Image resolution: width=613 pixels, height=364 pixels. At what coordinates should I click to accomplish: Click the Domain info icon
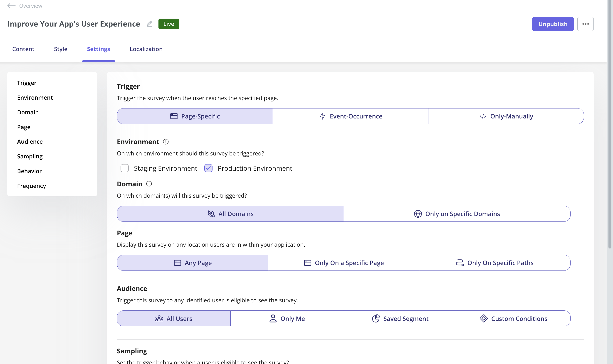[149, 184]
